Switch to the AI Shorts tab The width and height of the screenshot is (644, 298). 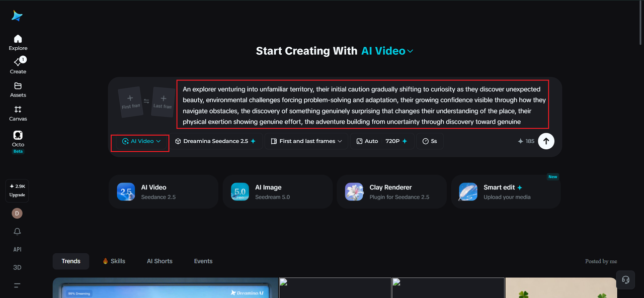click(x=159, y=261)
